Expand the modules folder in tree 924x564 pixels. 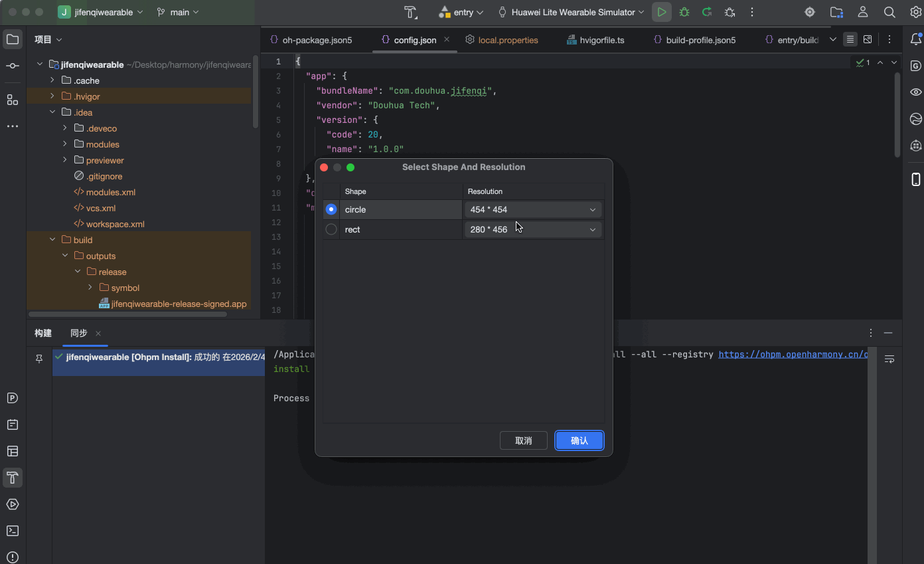(65, 144)
